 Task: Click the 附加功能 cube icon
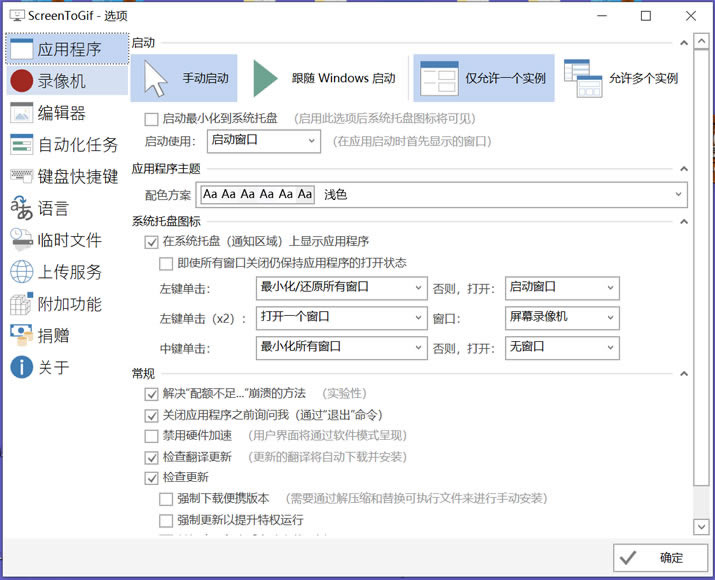tap(21, 304)
